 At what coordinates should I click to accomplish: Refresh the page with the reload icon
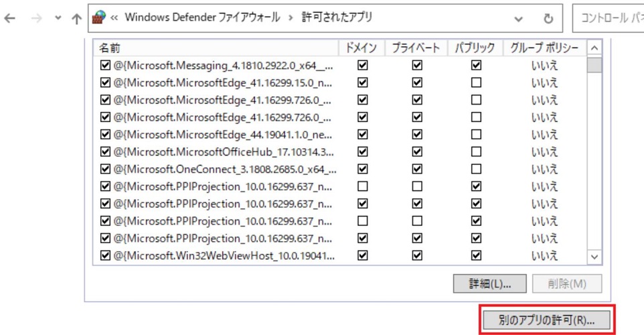click(548, 19)
